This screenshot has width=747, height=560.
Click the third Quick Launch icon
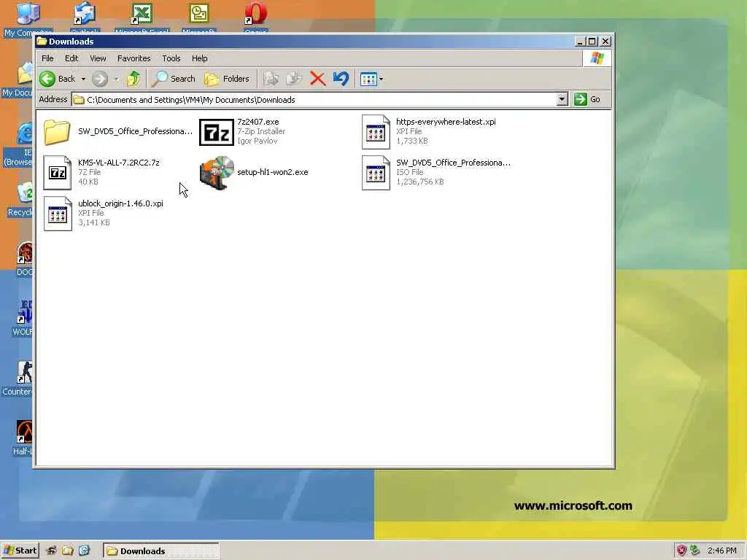point(84,551)
